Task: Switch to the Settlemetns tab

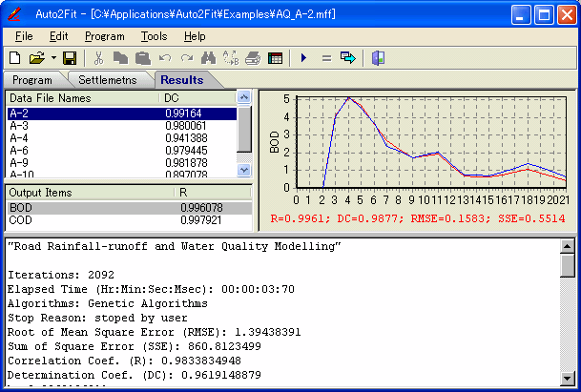Action: click(x=108, y=80)
